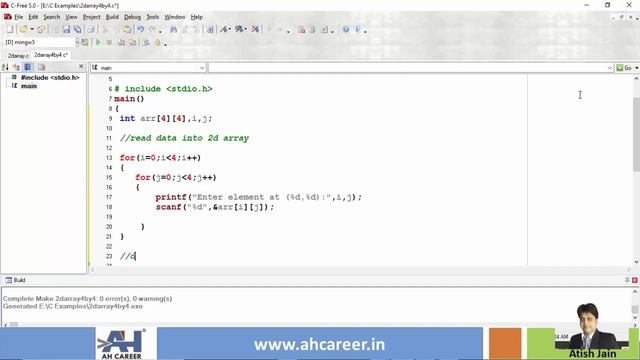Viewport: 640px width, 360px height.
Task: Run the program with green play icon
Action: (98, 42)
